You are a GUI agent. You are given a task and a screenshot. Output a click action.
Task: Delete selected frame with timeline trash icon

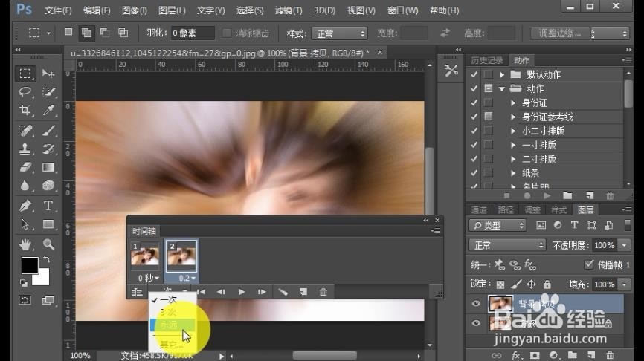point(323,292)
